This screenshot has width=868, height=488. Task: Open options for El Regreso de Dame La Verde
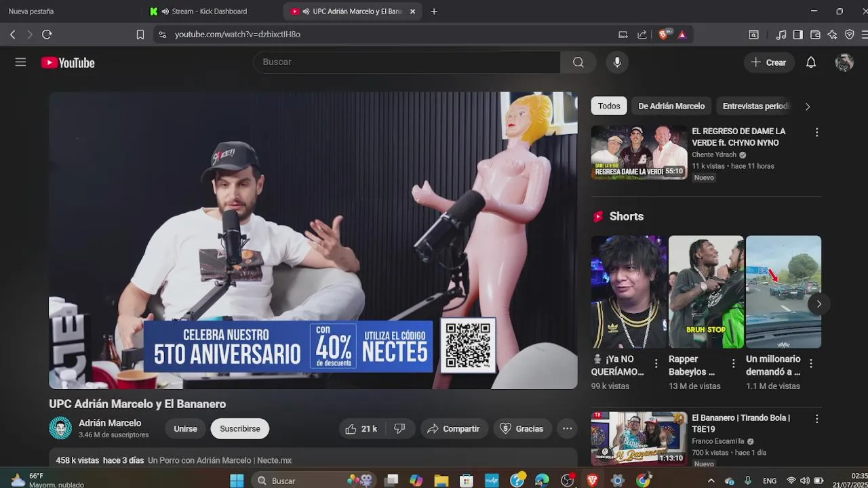[x=816, y=132]
